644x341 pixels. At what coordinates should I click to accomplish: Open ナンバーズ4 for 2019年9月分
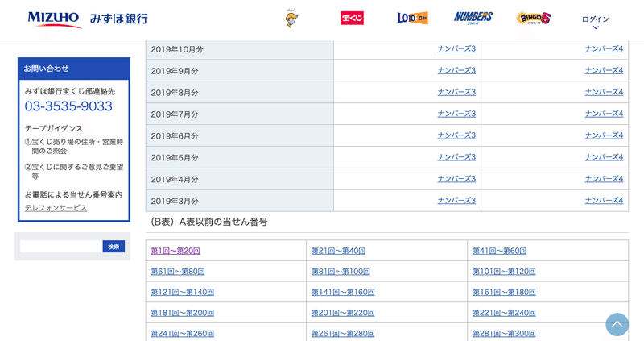pyautogui.click(x=604, y=70)
